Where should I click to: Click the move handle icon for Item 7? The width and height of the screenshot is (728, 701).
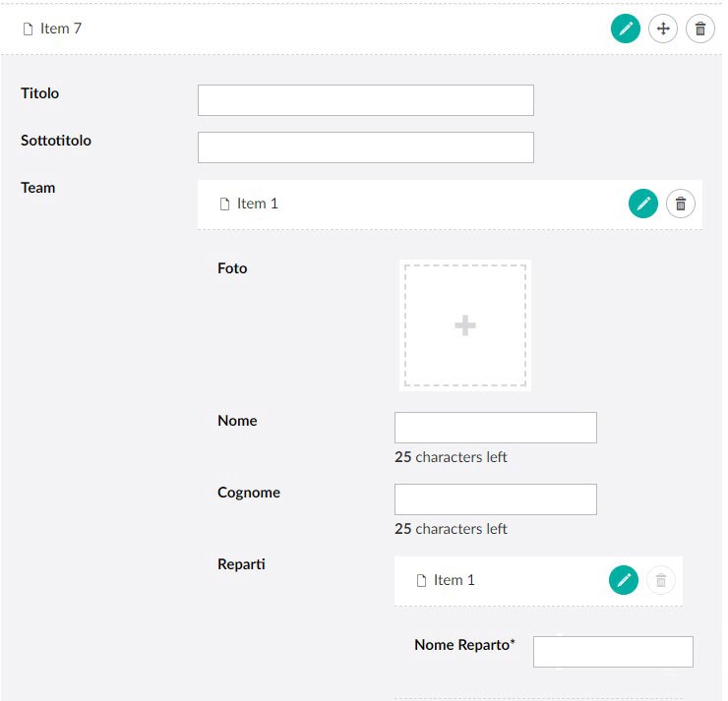[x=663, y=29]
